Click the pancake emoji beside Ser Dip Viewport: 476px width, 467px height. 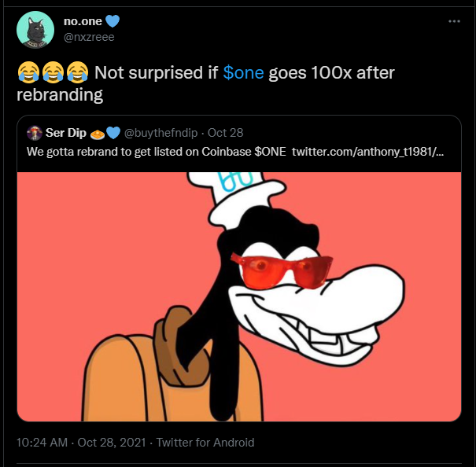tap(98, 132)
